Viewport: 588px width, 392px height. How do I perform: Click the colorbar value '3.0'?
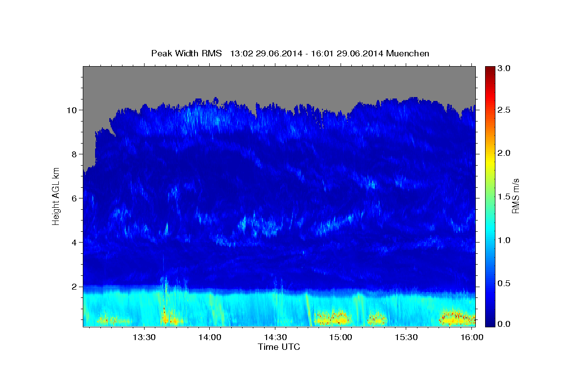point(504,69)
